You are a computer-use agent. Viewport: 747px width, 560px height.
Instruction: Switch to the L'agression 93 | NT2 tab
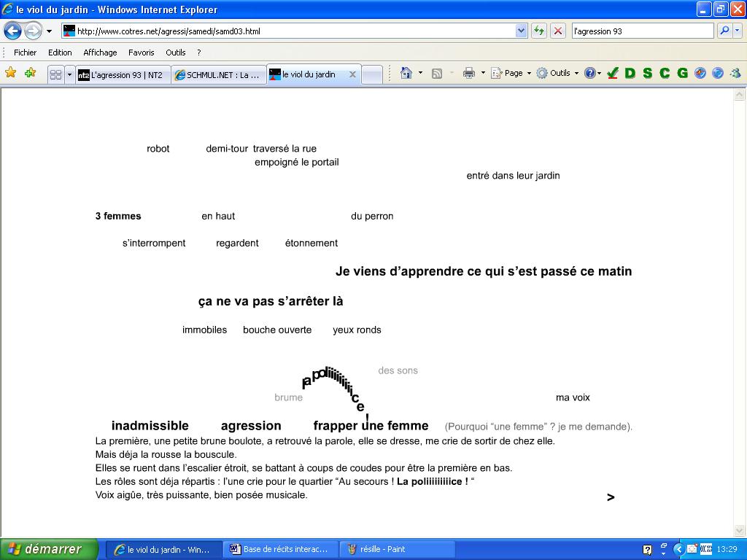pos(123,75)
